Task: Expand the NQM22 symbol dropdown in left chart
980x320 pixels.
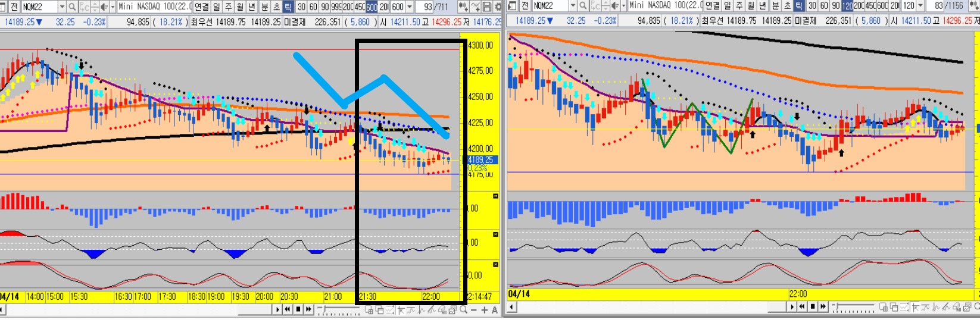Action: pyautogui.click(x=62, y=7)
